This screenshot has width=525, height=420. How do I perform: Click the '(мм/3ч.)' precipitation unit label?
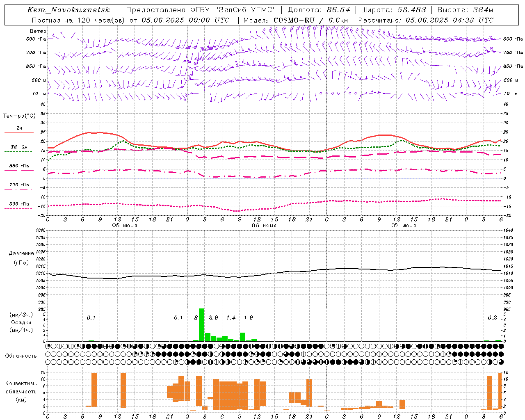point(21,315)
